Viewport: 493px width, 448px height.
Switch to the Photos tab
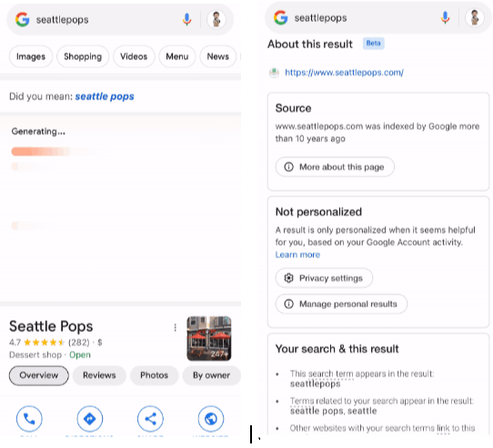pyautogui.click(x=154, y=375)
